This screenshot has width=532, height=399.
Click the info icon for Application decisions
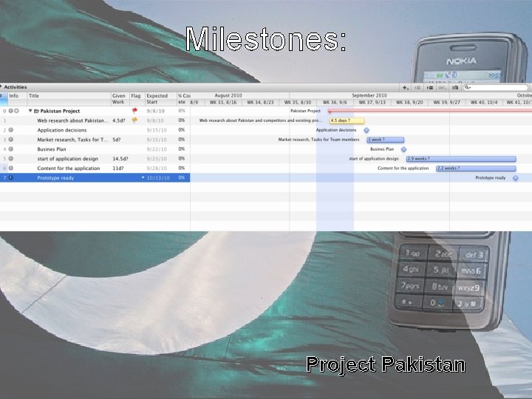[11, 130]
